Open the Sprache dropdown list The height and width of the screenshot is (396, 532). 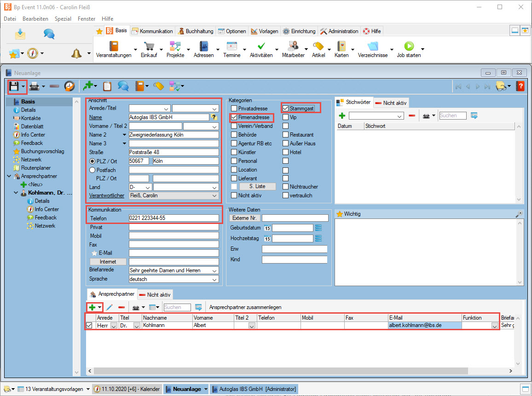[x=214, y=279]
